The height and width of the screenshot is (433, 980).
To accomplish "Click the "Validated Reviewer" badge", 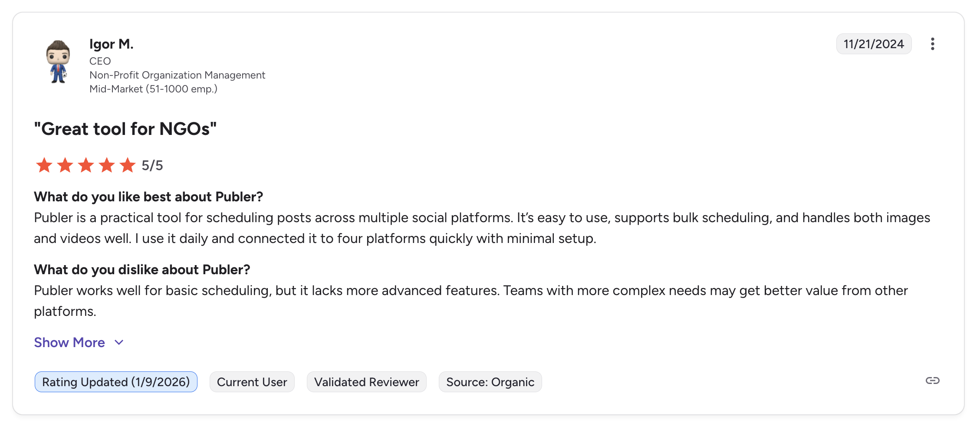I will point(366,381).
